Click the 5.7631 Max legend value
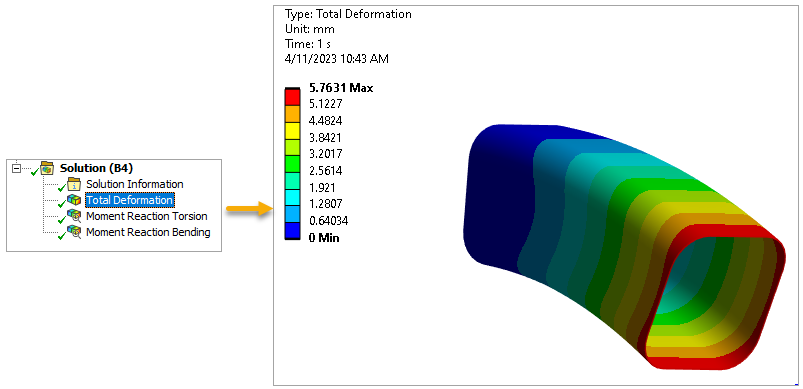 341,88
